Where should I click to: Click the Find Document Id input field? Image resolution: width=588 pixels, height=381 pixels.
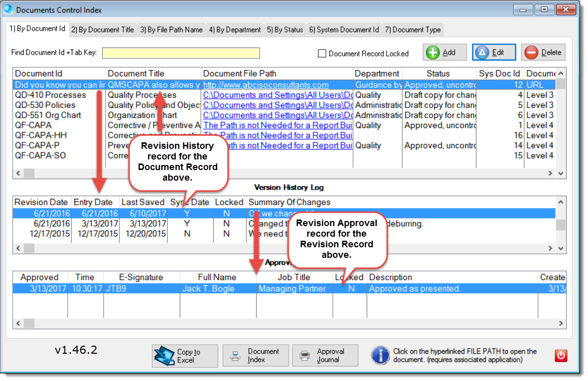181,52
